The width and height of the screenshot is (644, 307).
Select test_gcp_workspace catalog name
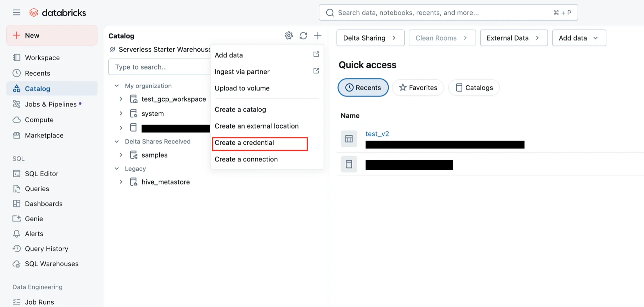click(174, 99)
